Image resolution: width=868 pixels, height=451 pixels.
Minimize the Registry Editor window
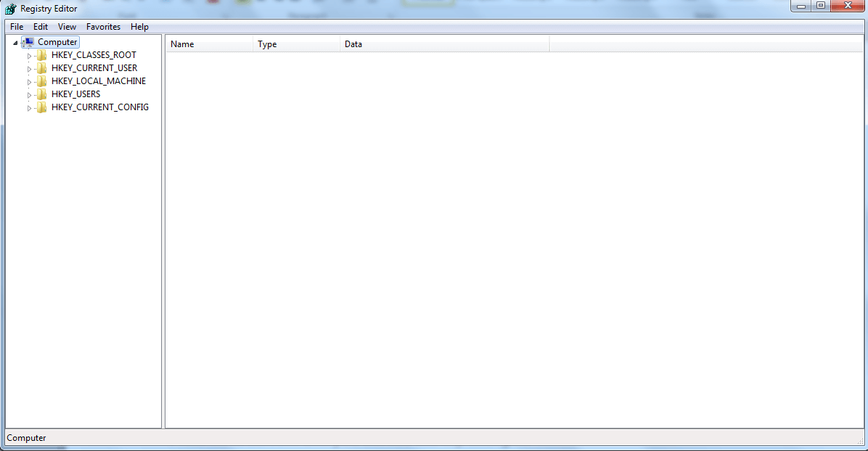coord(801,6)
